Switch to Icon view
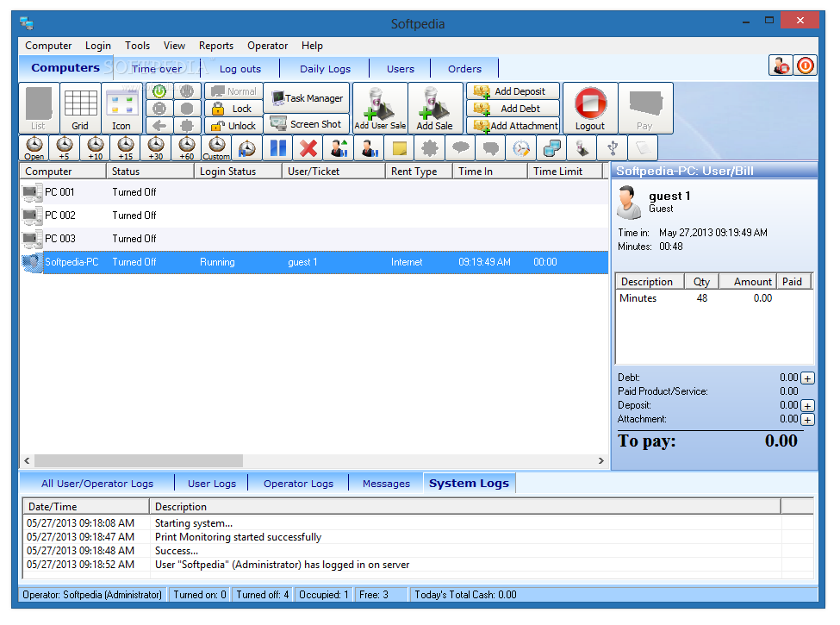 tap(121, 109)
